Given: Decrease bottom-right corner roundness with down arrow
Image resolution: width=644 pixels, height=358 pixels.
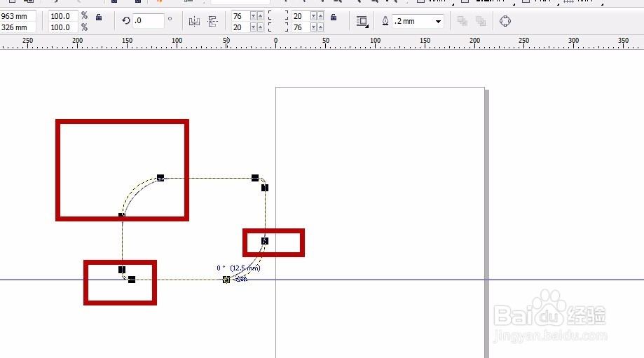Looking at the screenshot, I should [x=313, y=27].
